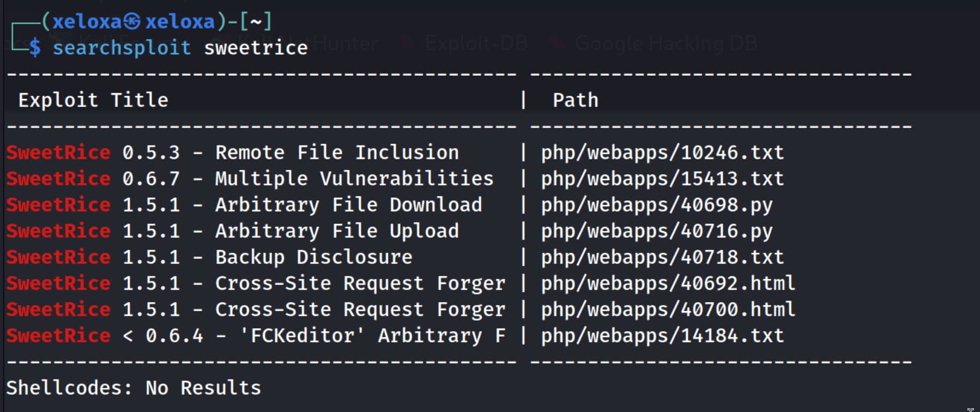Click the php/webapps/15413.txt path
Viewport: 980px width, 412px height.
pyautogui.click(x=662, y=179)
